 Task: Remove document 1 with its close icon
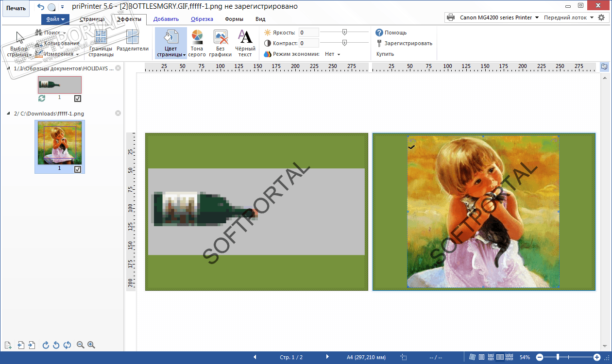pyautogui.click(x=118, y=68)
